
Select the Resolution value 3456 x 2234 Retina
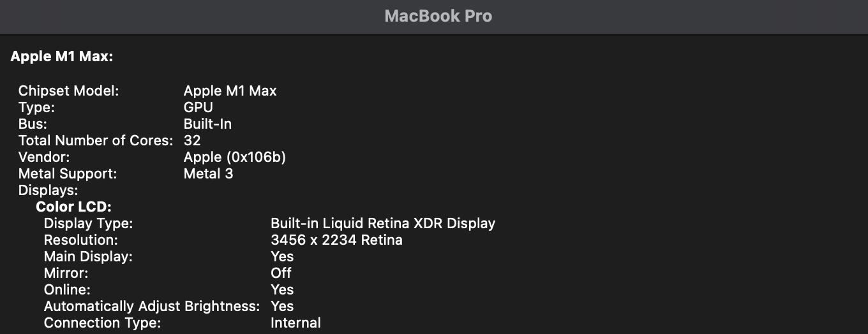coord(337,240)
